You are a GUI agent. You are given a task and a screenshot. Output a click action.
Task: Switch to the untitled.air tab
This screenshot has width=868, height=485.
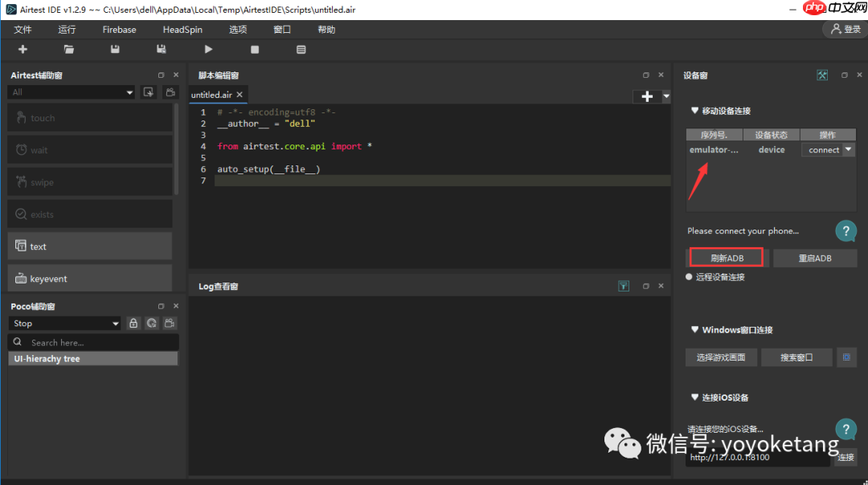point(211,95)
